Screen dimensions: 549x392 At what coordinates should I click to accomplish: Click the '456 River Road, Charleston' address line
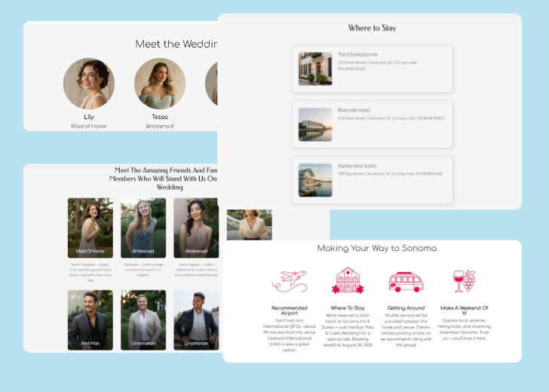pos(391,118)
